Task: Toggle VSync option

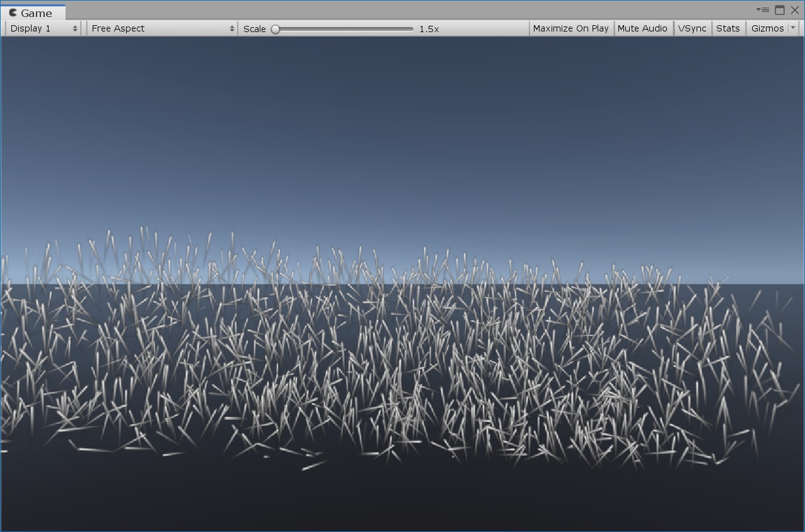Action: click(692, 28)
